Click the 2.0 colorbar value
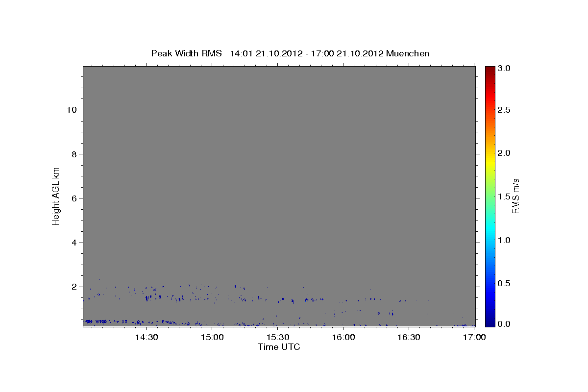Screen dimensions: 588x392 pyautogui.click(x=504, y=153)
